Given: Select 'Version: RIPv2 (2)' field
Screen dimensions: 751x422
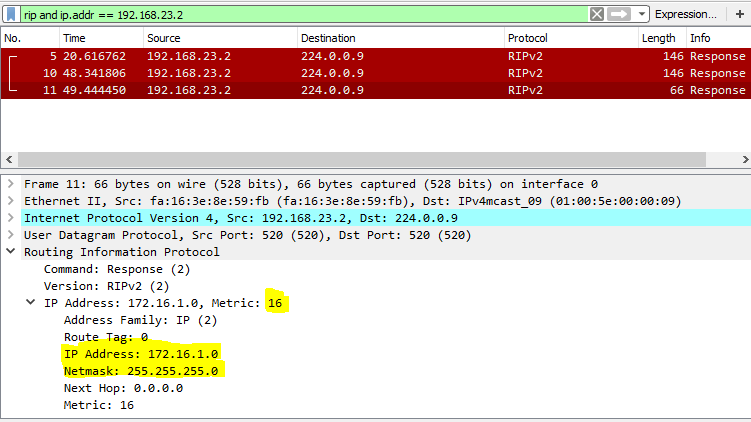Looking at the screenshot, I should 106,286.
